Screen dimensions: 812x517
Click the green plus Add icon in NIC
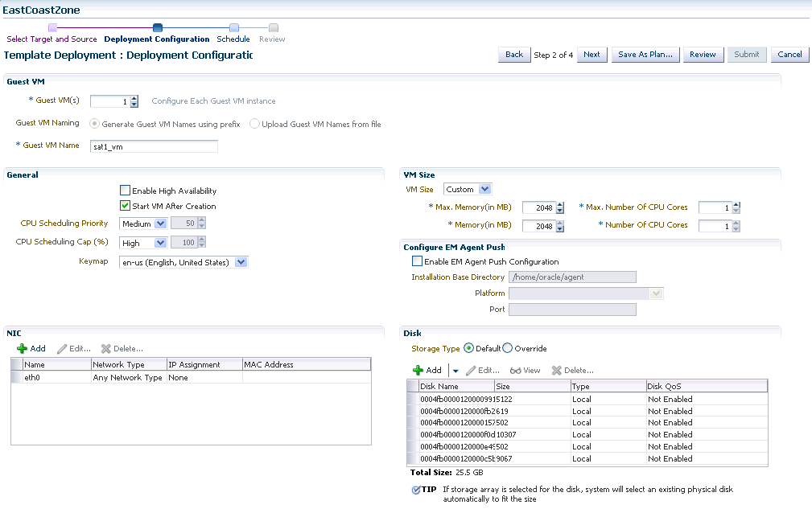point(22,349)
